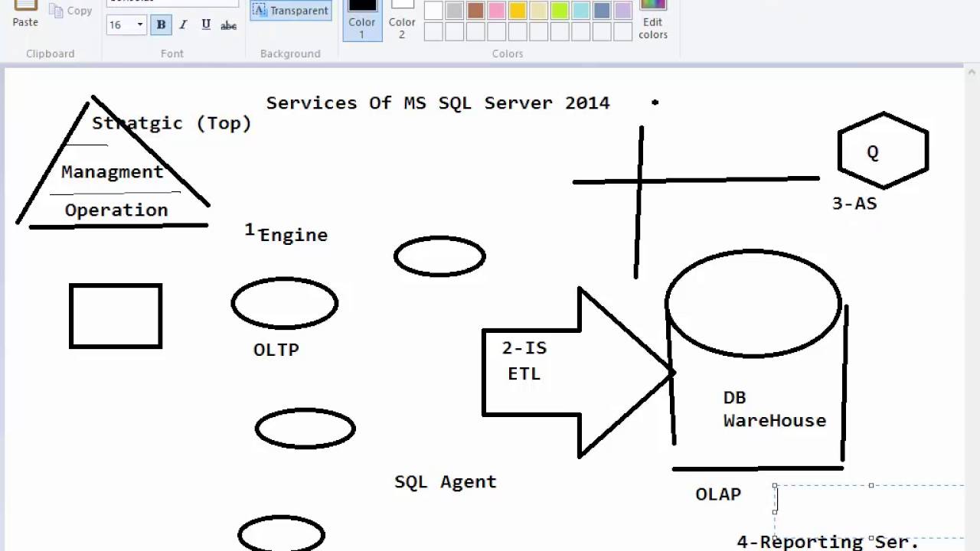Click the 'Operation' text in the triangle
The width and height of the screenshot is (980, 551).
click(x=116, y=210)
